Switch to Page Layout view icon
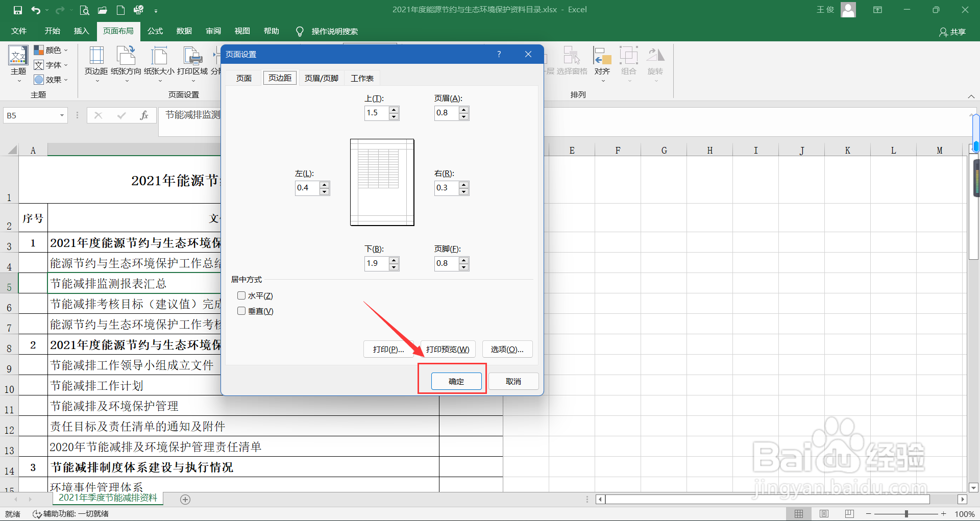Viewport: 980px width, 521px height. [x=824, y=514]
